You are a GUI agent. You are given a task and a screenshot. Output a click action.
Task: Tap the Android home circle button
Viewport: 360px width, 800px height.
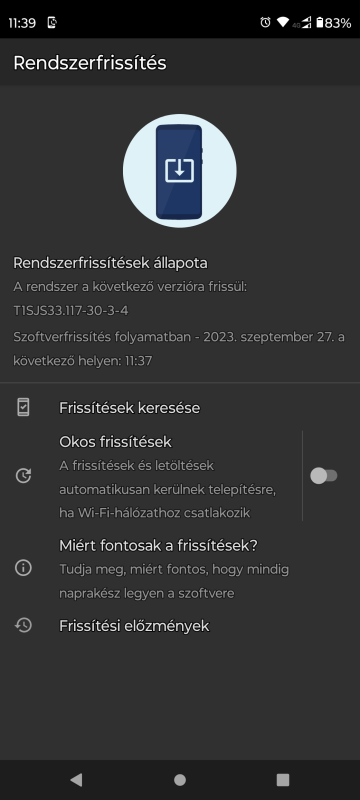point(179,779)
